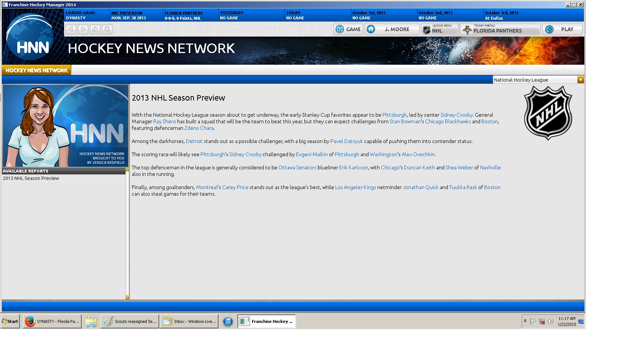This screenshot has width=644, height=362.
Task: Follow the Los Angeles Kings link
Action: (x=356, y=187)
